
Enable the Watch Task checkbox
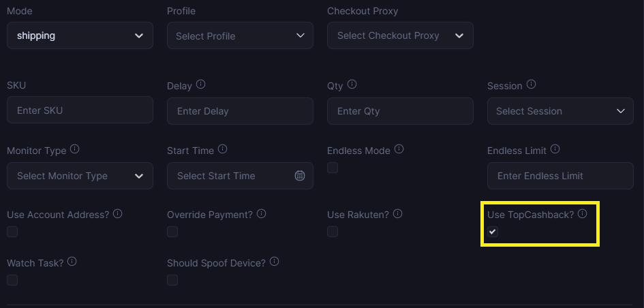[12, 280]
